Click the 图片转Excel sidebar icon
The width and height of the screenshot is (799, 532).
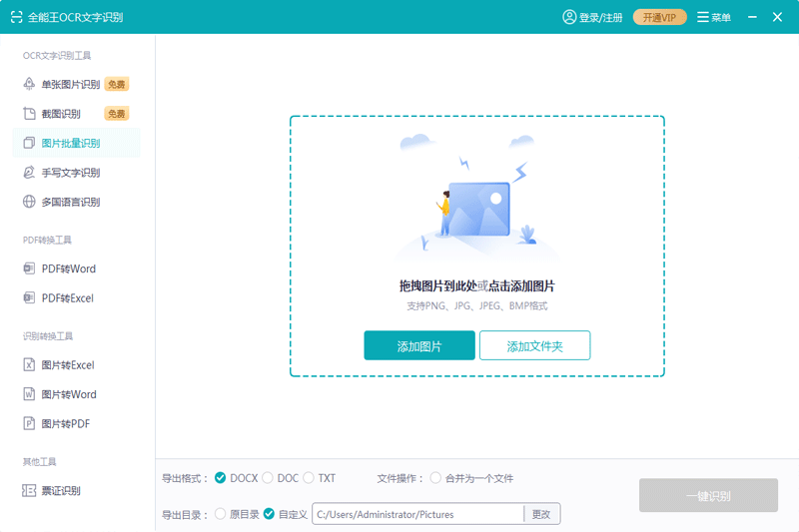[29, 365]
